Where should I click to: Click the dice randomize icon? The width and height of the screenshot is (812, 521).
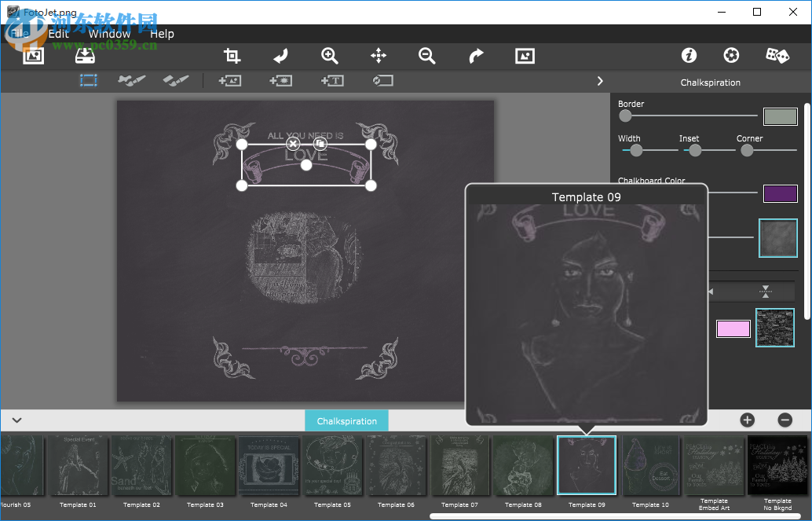click(777, 55)
